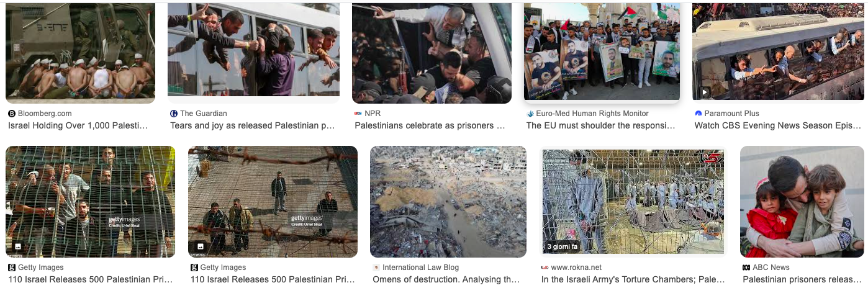
Task: Click The Guardian source favicon
Action: [x=174, y=114]
